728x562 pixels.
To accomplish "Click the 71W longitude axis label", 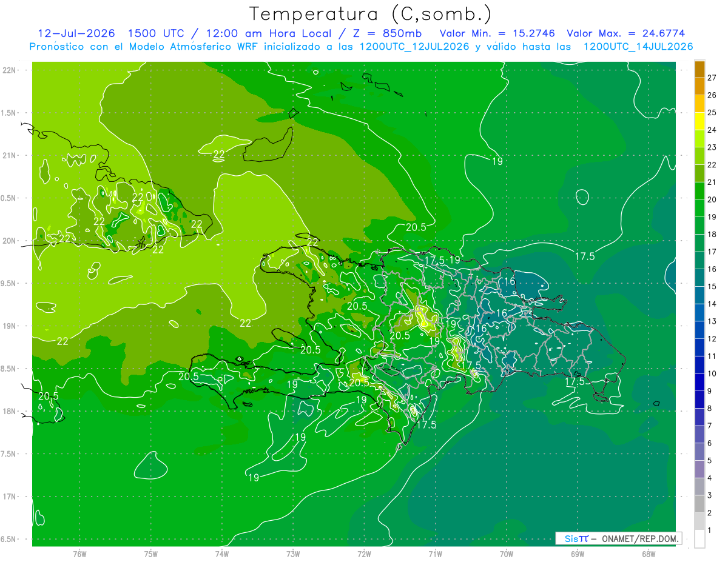I will click(435, 554).
